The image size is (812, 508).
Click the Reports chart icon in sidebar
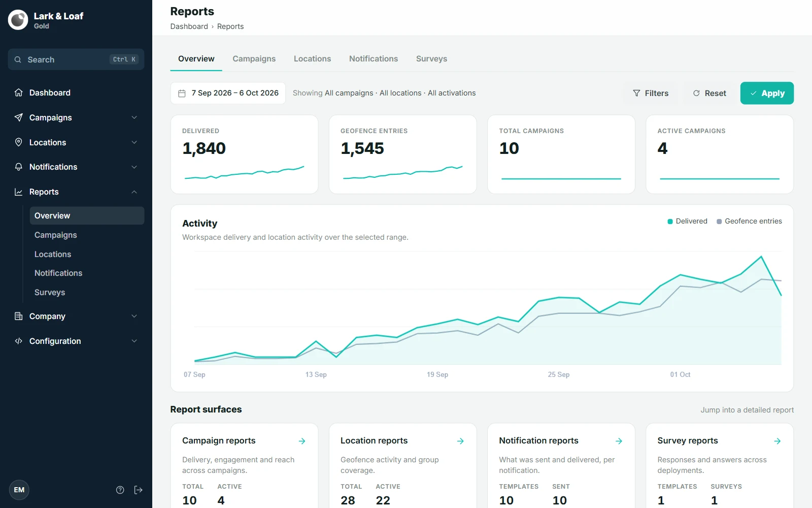[x=19, y=192]
